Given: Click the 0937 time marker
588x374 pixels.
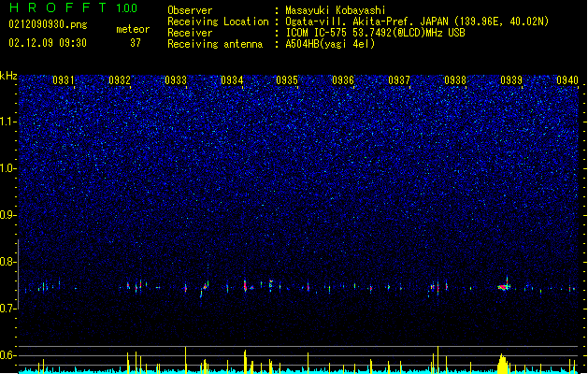Looking at the screenshot, I should tap(399, 79).
